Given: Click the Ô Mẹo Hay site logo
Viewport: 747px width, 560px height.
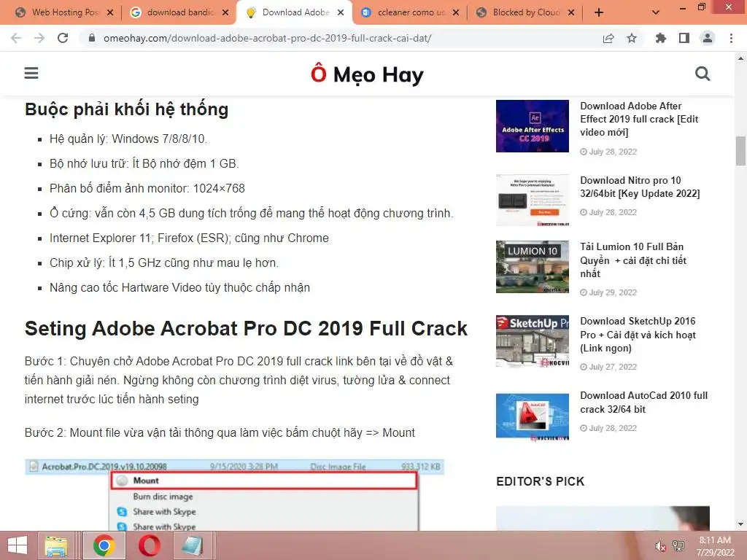Looking at the screenshot, I should [x=367, y=75].
